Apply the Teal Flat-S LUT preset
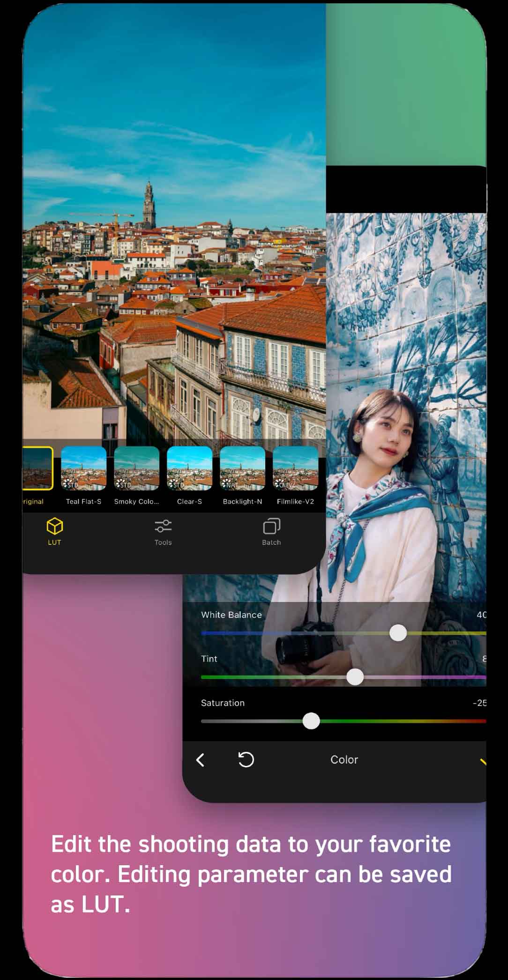The width and height of the screenshot is (508, 980). (x=84, y=468)
